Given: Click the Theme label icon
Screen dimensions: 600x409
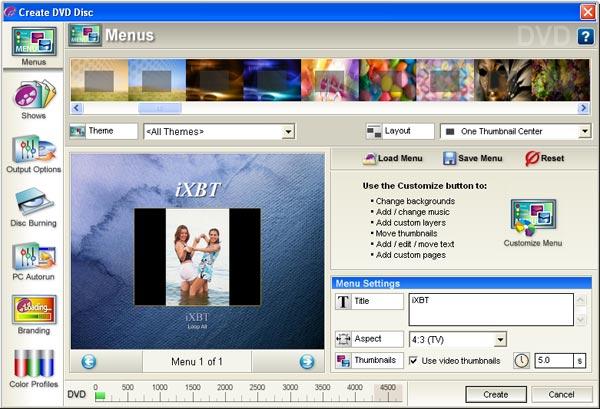Looking at the screenshot, I should click(77, 131).
